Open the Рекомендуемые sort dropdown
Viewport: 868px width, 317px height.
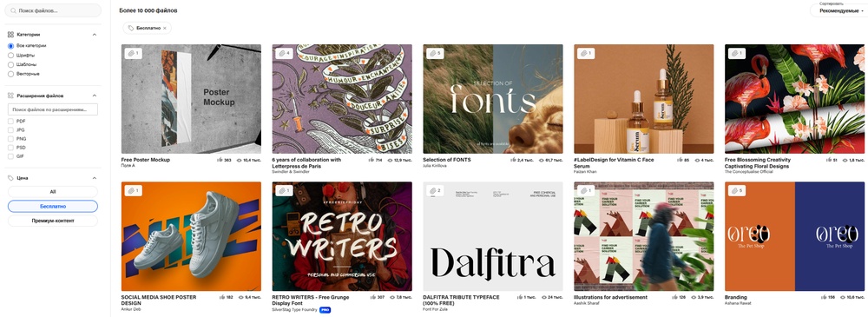[839, 10]
